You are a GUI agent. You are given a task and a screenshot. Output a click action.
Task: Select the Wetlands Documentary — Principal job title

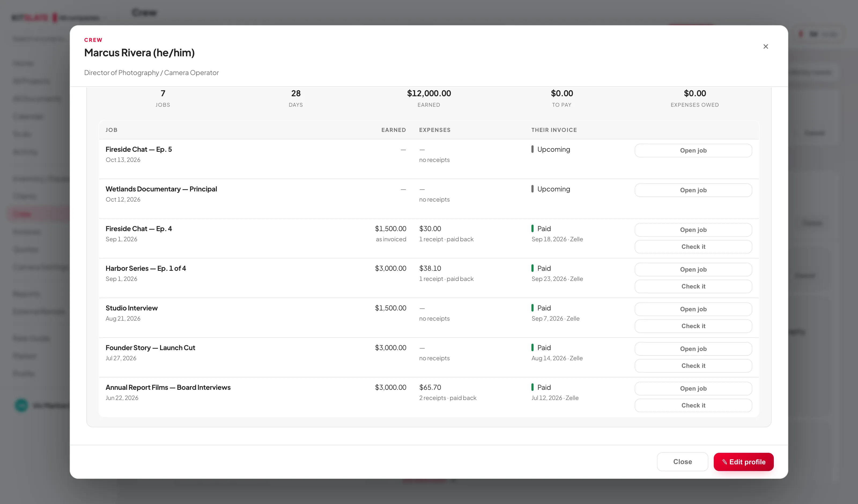coord(161,189)
